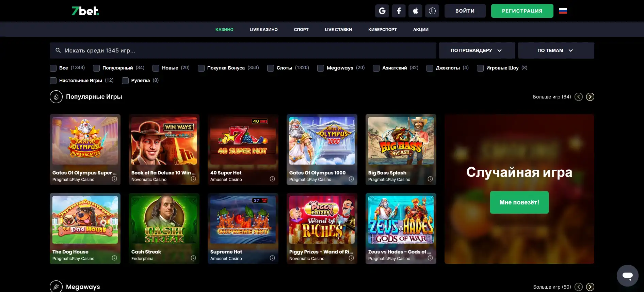Viewport: 644px width, 292px height.
Task: Go to previous popular games page
Action: coord(579,97)
